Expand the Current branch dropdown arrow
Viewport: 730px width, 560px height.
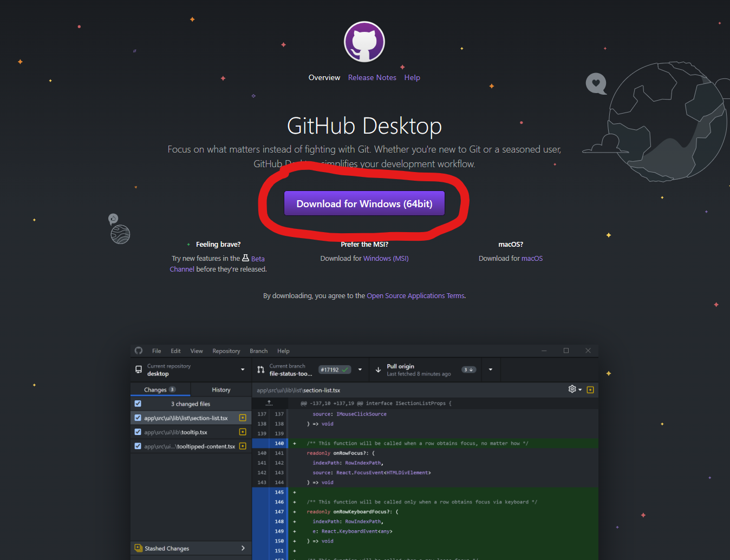pos(360,370)
